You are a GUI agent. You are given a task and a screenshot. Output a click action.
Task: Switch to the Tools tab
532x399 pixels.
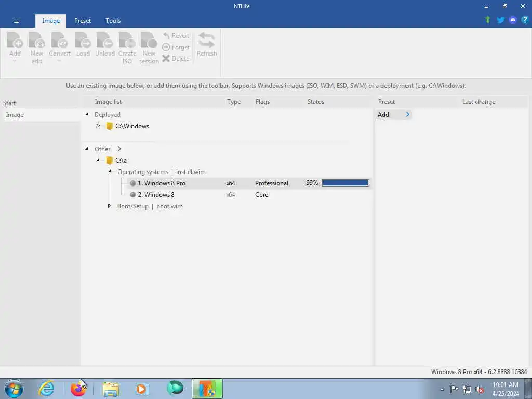(x=113, y=21)
